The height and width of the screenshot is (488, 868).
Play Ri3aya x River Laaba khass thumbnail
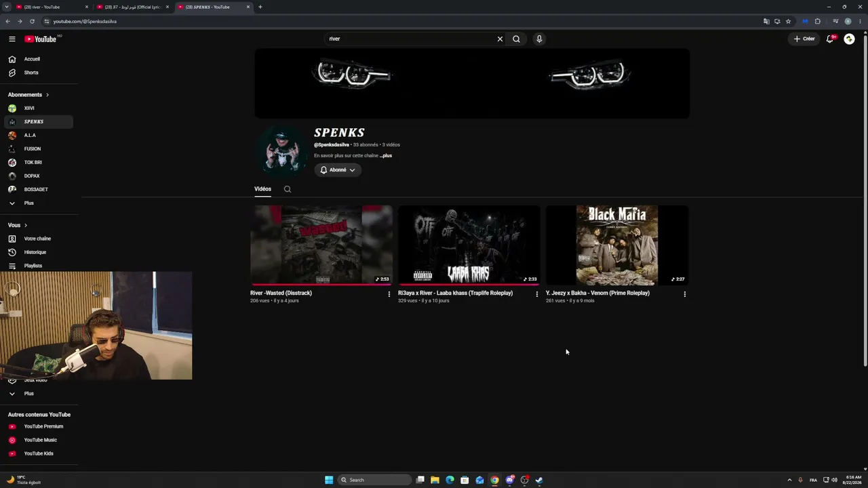(x=469, y=245)
